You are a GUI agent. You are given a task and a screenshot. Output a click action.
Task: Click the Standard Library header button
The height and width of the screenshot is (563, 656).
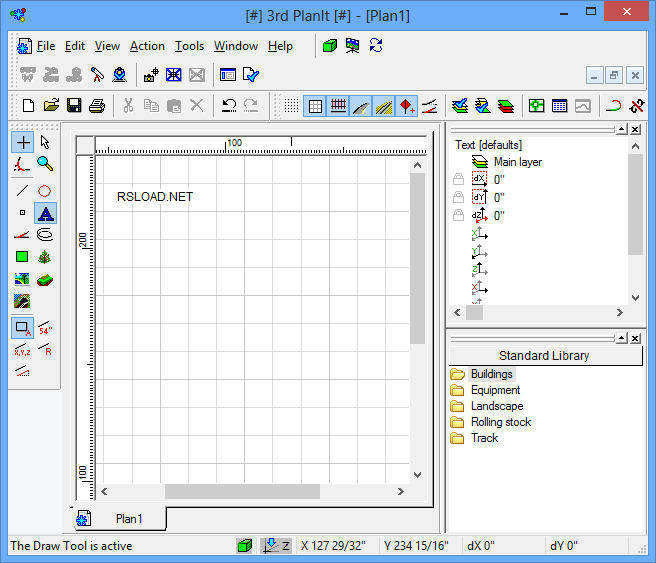pyautogui.click(x=546, y=356)
